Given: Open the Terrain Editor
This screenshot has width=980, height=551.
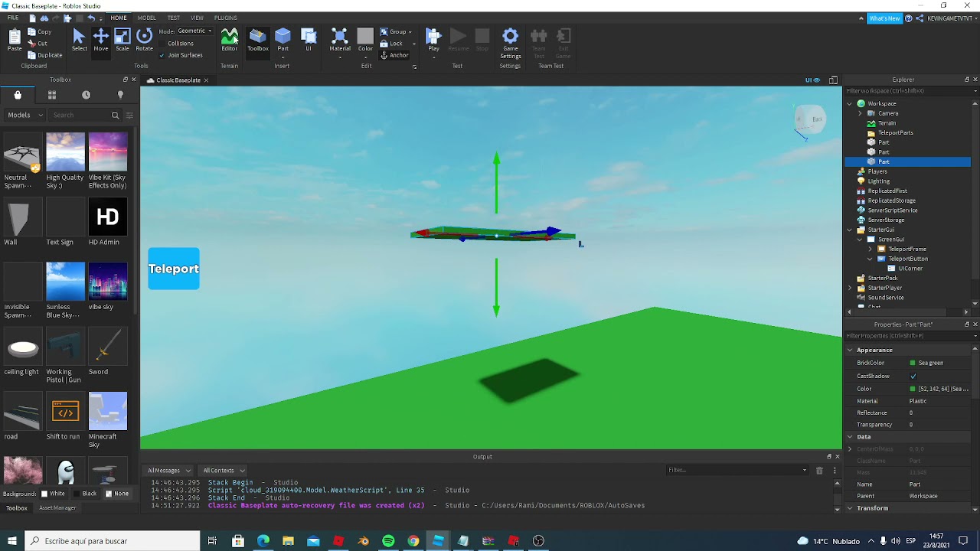Looking at the screenshot, I should click(230, 40).
